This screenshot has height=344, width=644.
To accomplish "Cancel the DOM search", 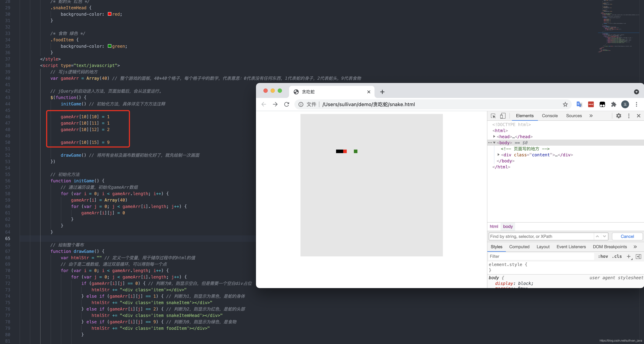I will 627,236.
